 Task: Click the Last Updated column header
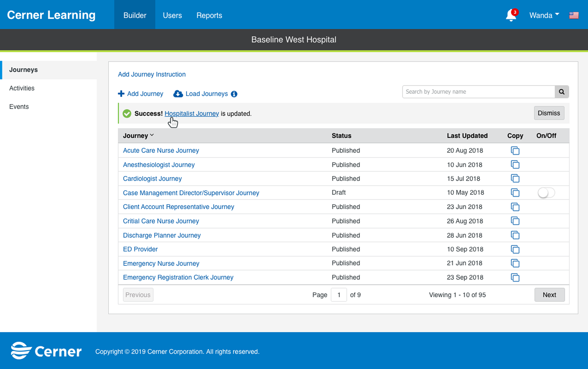pyautogui.click(x=467, y=136)
